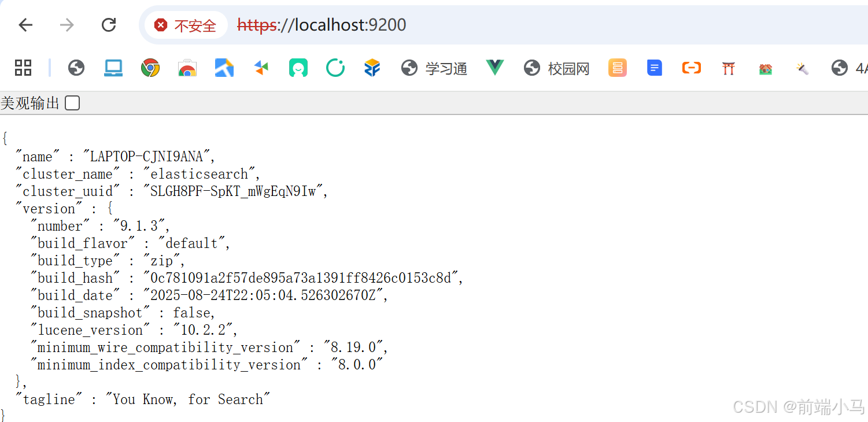Click the "tagline" key

[x=49, y=399]
